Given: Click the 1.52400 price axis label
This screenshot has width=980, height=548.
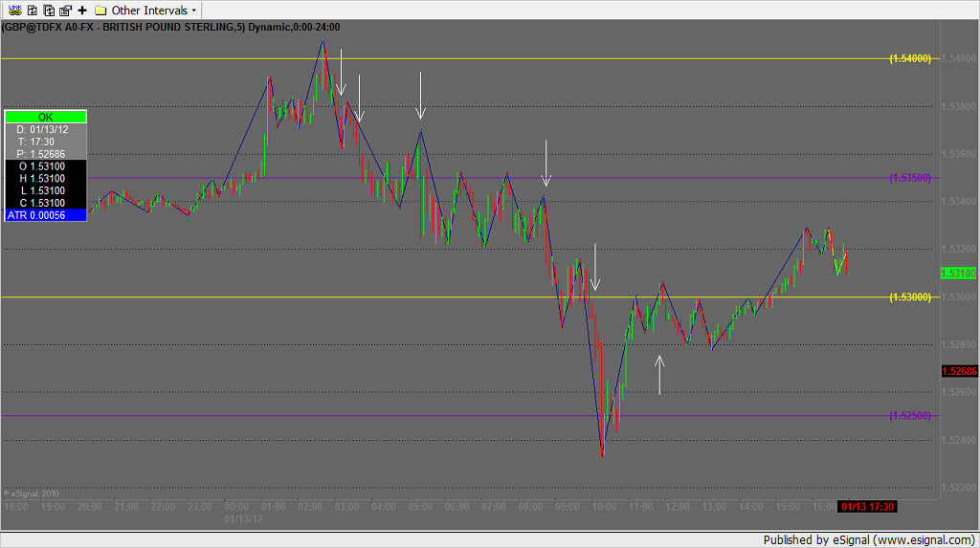Looking at the screenshot, I should (958, 440).
